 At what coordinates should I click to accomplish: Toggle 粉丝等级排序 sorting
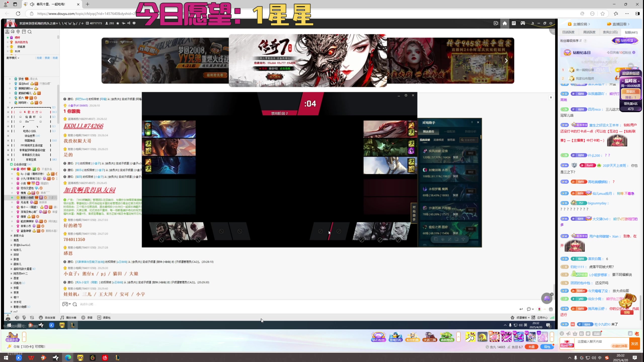tap(571, 41)
